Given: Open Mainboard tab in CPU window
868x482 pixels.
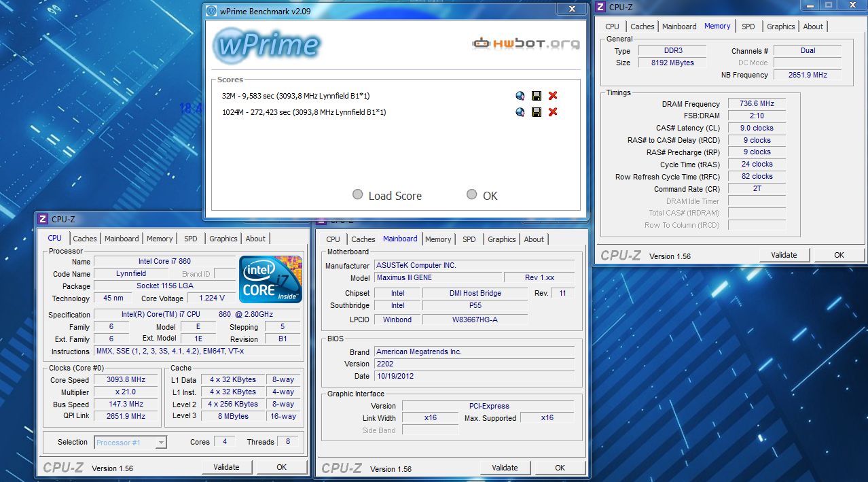Looking at the screenshot, I should (x=122, y=239).
